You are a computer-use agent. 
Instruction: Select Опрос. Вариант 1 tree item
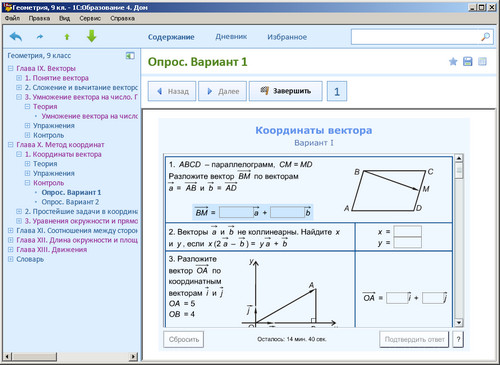(x=71, y=192)
